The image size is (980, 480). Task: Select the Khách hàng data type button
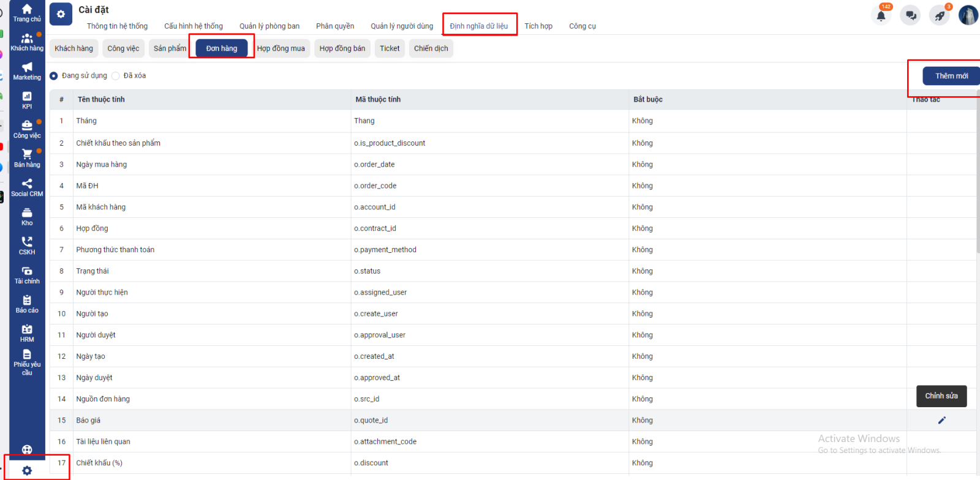(73, 48)
